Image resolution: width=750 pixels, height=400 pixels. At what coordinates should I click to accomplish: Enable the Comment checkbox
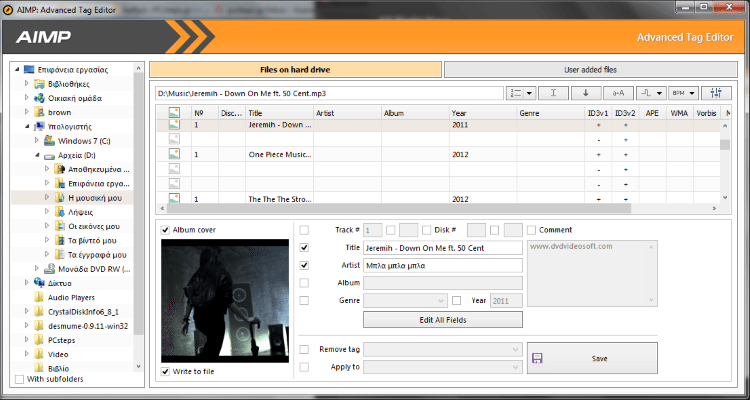[x=531, y=230]
